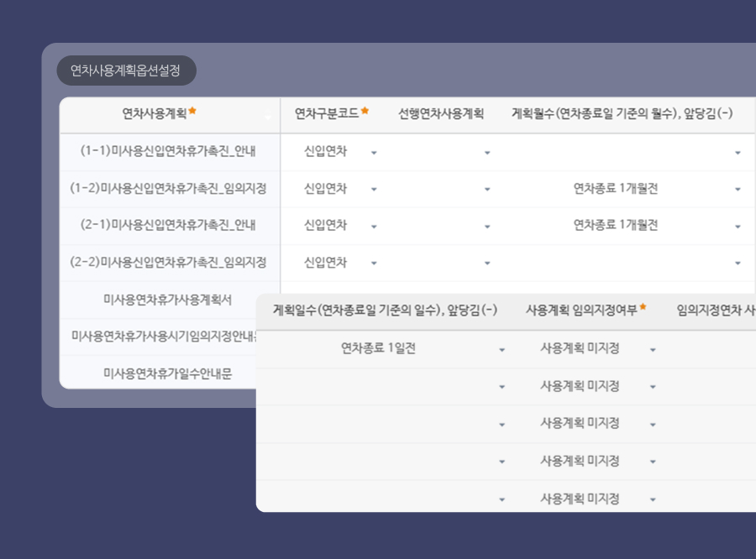Open the last 사용계획 미지정 dropdown
The height and width of the screenshot is (559, 756).
[654, 498]
